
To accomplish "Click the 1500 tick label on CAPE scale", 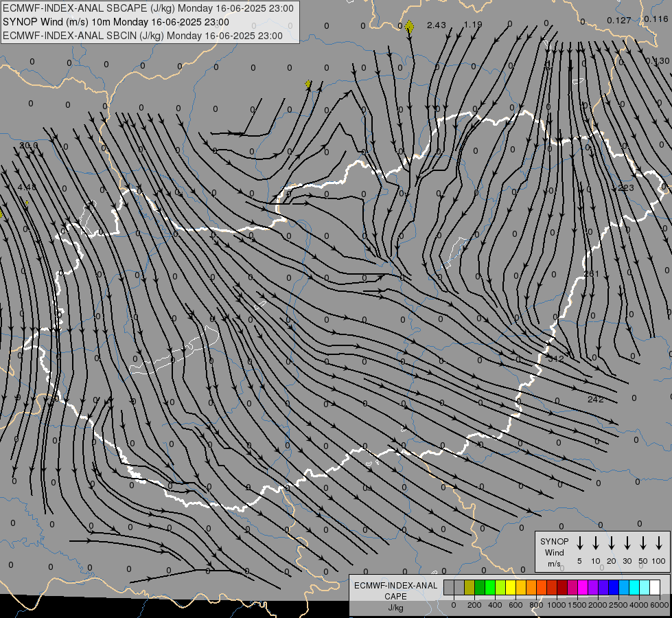I will click(x=577, y=605).
